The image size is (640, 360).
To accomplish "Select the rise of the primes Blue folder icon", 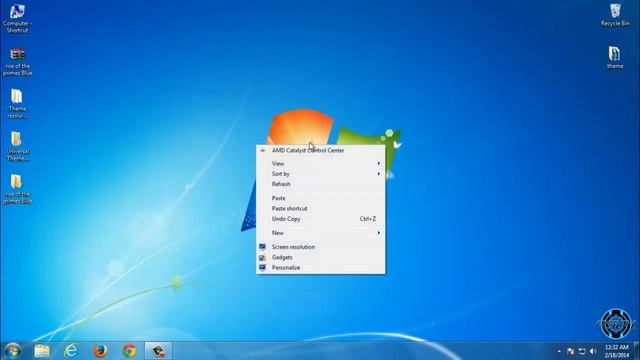I will pyautogui.click(x=17, y=189).
